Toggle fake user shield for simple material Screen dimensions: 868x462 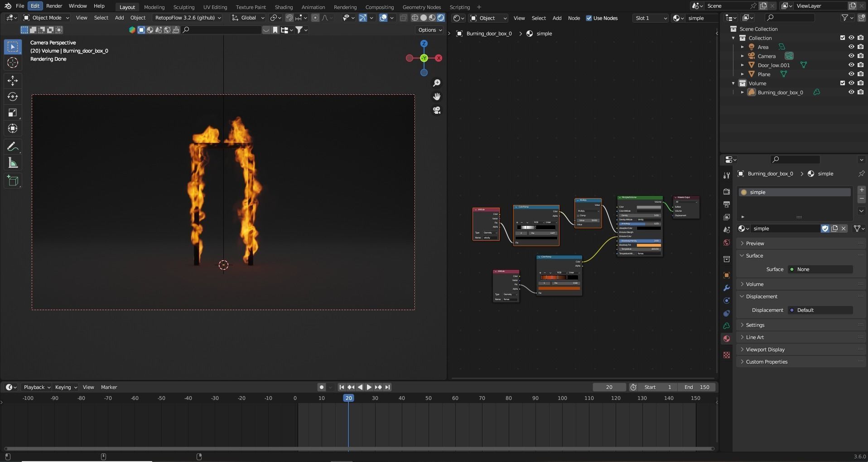(x=825, y=229)
